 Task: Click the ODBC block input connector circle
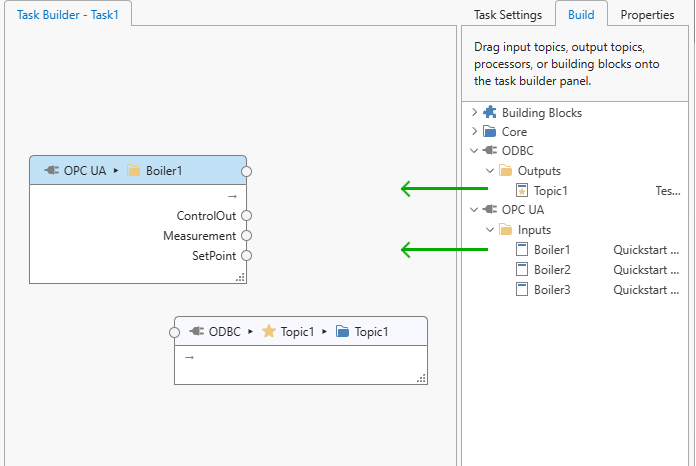click(x=175, y=331)
